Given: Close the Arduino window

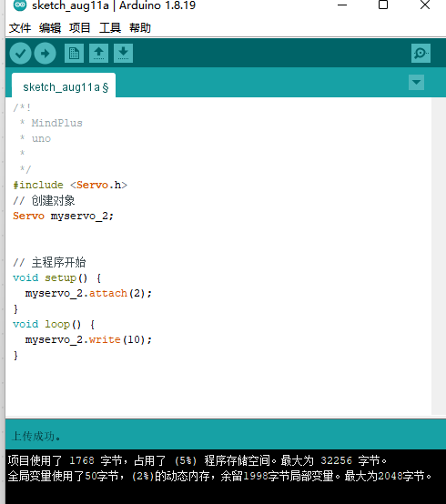Looking at the screenshot, I should [x=425, y=5].
